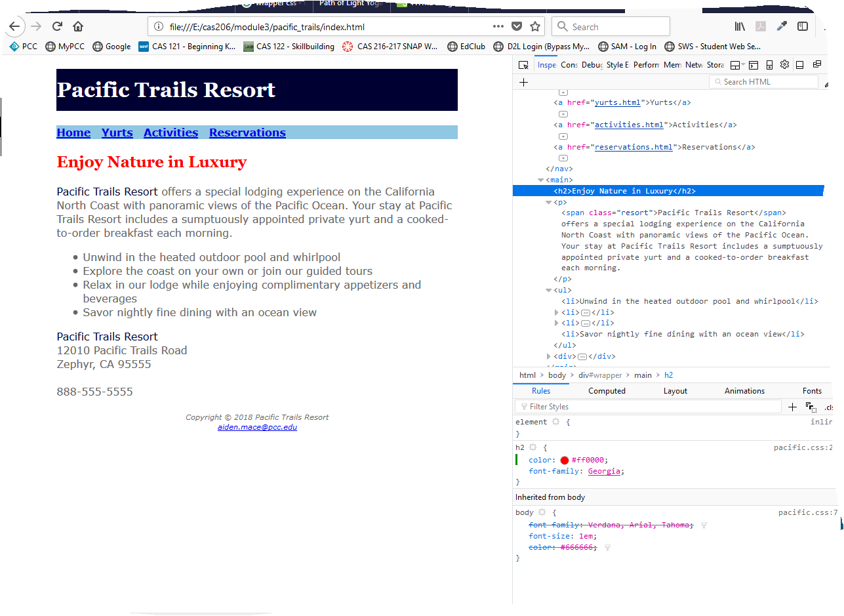The image size is (844, 616).
Task: Filter rules containing the overridden font-family
Action: (x=704, y=525)
